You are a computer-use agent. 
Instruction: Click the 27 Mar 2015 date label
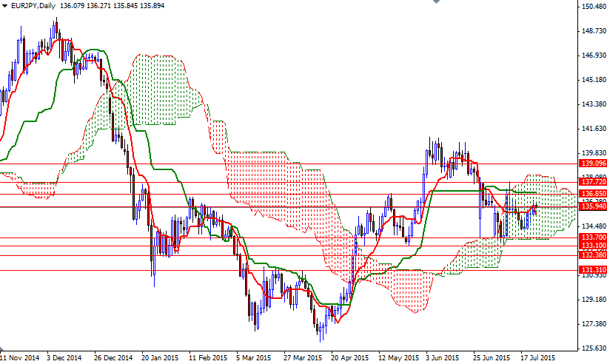point(303,358)
